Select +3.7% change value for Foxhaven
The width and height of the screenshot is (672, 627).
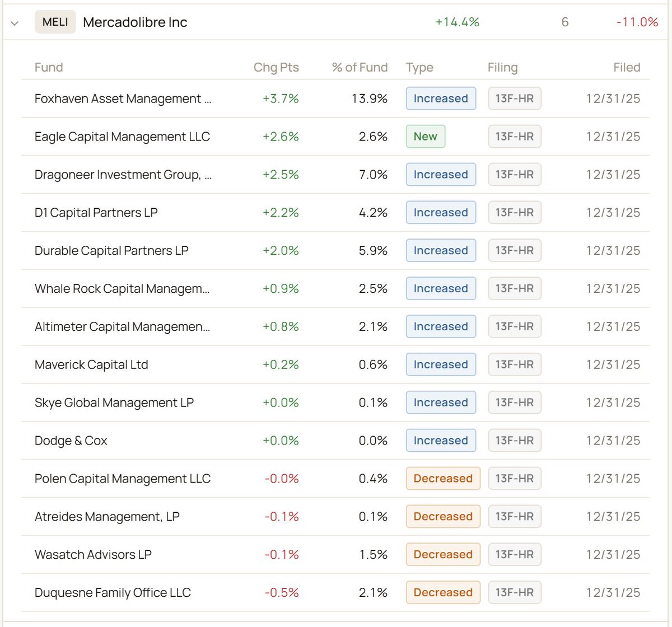pos(281,99)
